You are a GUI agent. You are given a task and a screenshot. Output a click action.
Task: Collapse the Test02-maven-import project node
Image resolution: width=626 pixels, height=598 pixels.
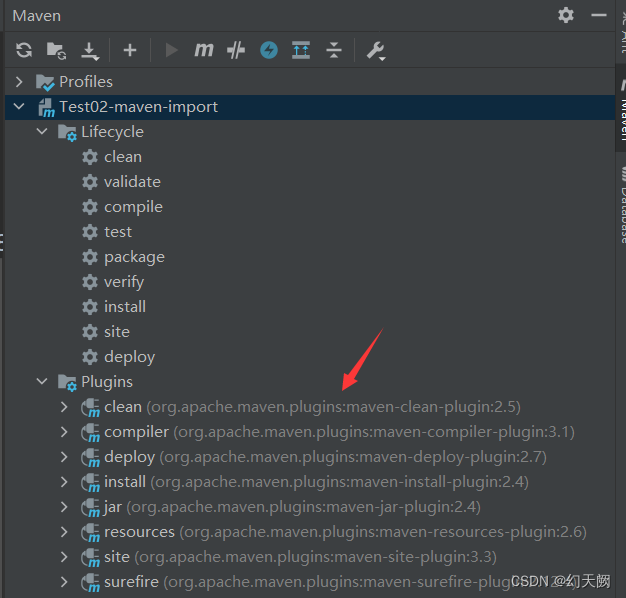coord(19,107)
